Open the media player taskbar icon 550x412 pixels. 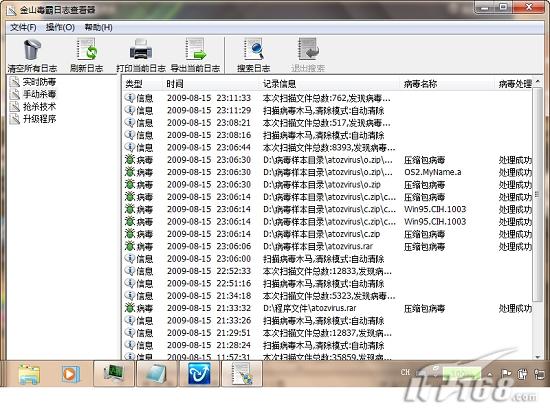pyautogui.click(x=71, y=374)
